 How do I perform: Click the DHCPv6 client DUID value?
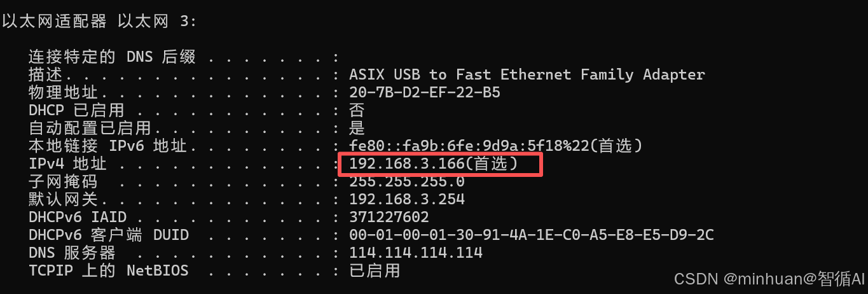point(531,235)
